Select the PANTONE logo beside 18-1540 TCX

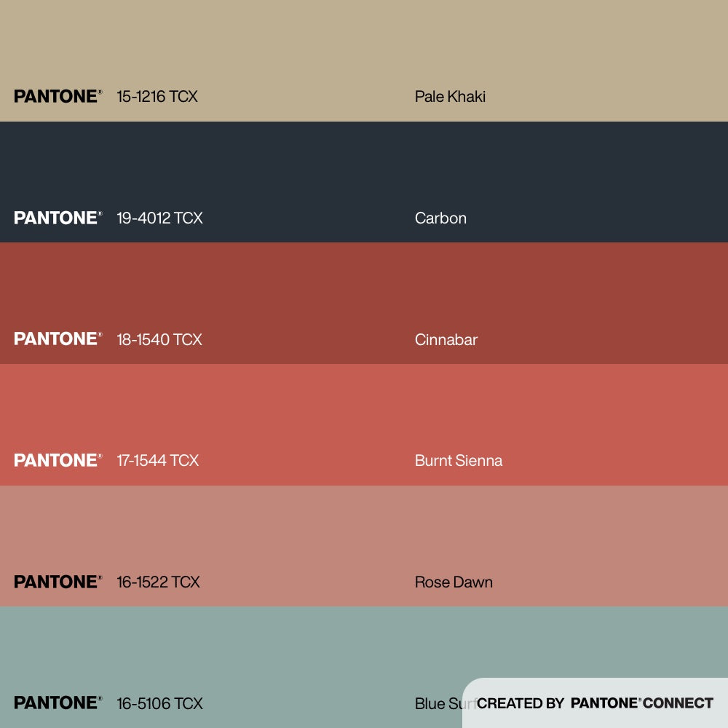pos(57,339)
